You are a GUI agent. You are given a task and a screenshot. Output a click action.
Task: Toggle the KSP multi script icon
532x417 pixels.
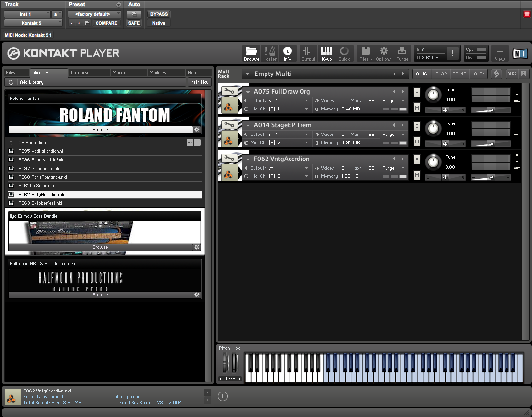[496, 74]
